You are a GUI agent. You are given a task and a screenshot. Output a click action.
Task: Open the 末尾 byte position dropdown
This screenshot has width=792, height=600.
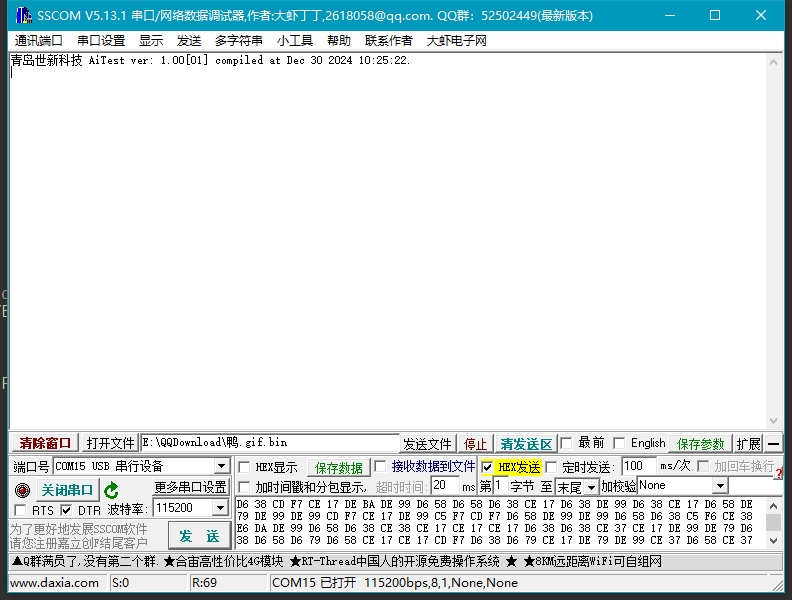click(591, 487)
